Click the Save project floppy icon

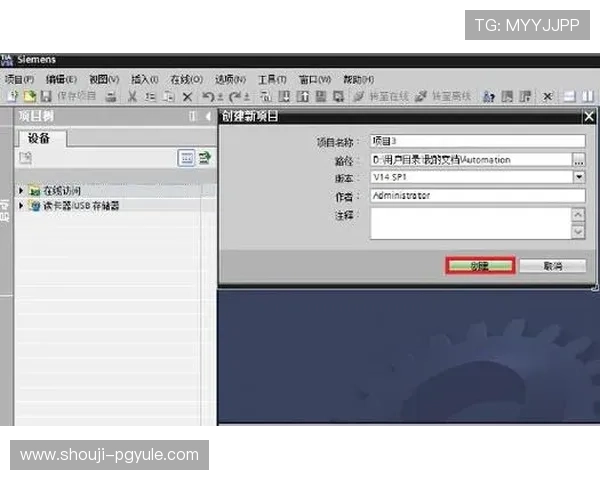46,96
